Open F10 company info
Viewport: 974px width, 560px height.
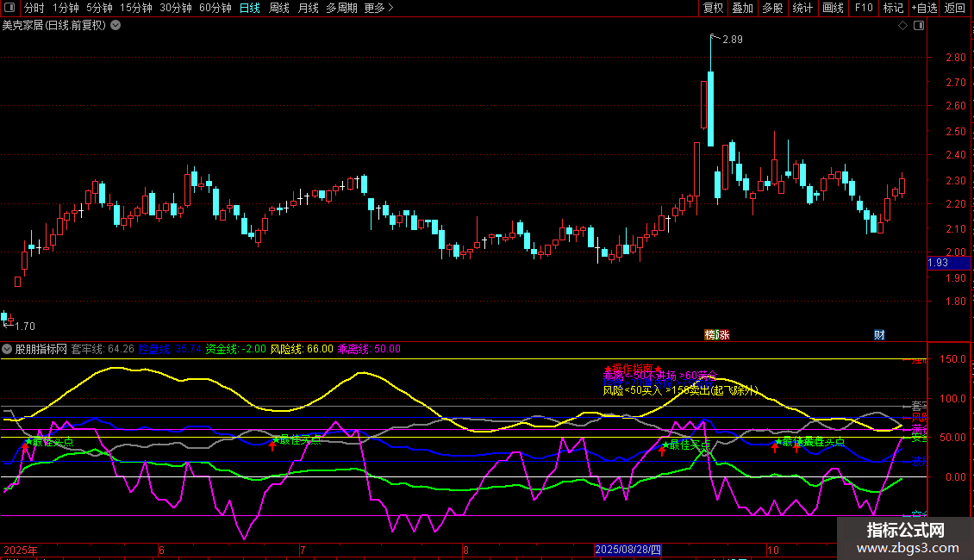pos(863,9)
